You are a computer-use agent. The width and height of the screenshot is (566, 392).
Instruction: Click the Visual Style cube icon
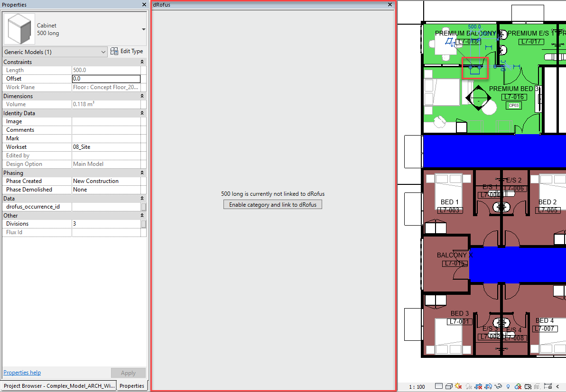tap(449, 386)
